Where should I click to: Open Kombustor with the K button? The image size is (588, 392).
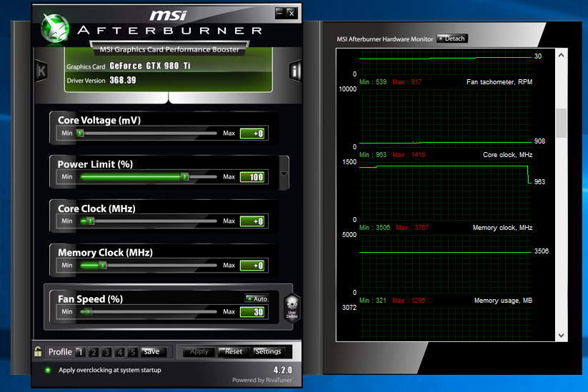click(x=41, y=71)
